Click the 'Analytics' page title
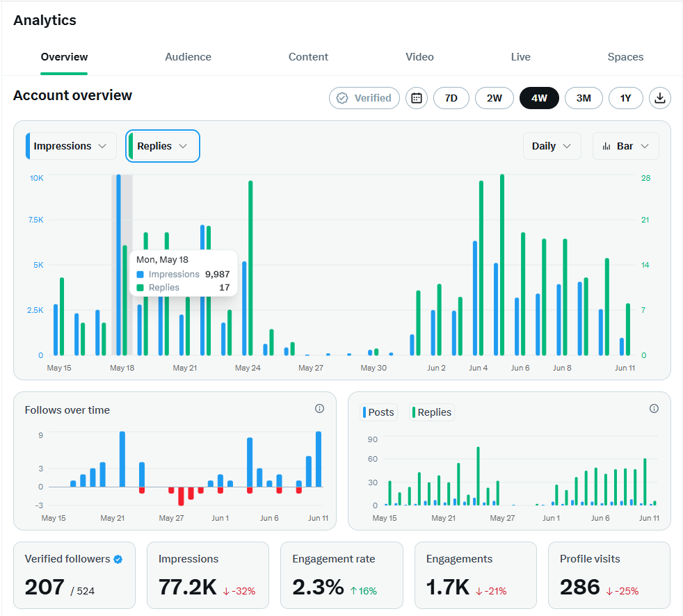This screenshot has width=683, height=616. (x=45, y=20)
